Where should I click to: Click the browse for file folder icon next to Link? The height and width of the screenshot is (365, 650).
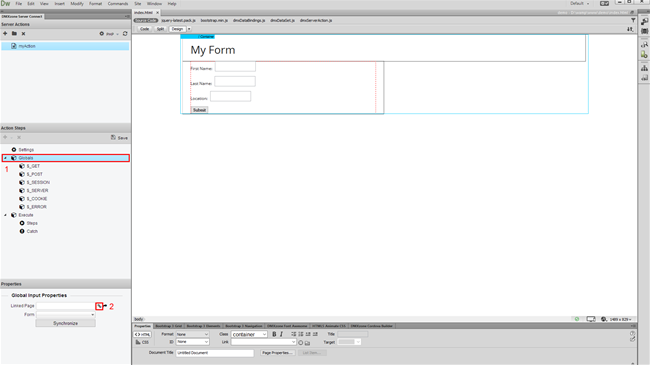point(307,343)
